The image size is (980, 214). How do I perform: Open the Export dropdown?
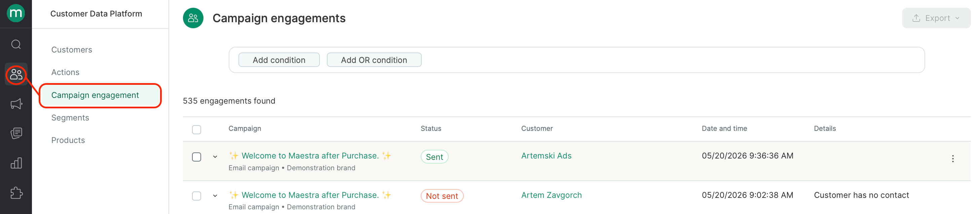[936, 18]
